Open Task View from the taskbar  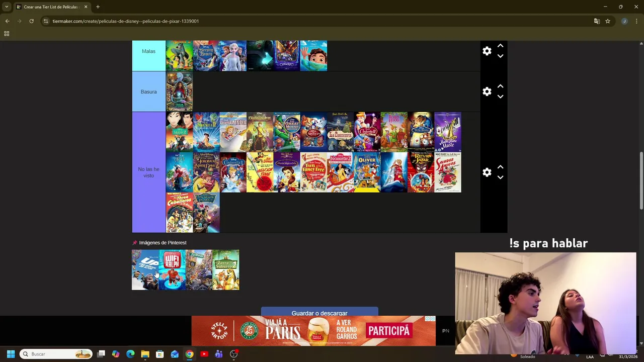[101, 354]
